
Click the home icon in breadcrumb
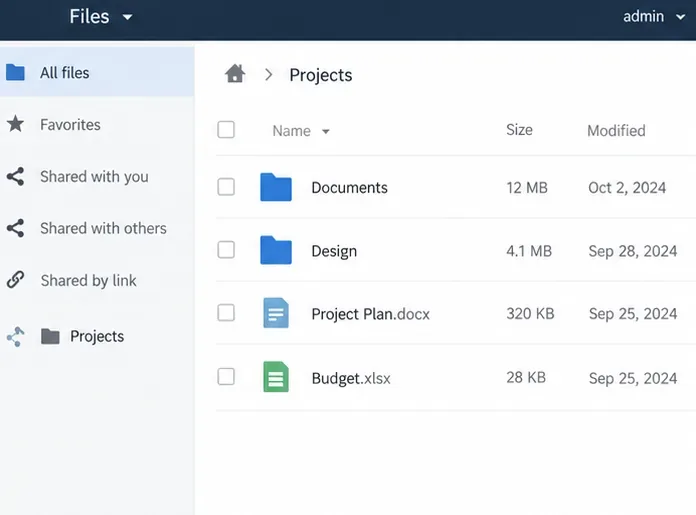pos(235,74)
